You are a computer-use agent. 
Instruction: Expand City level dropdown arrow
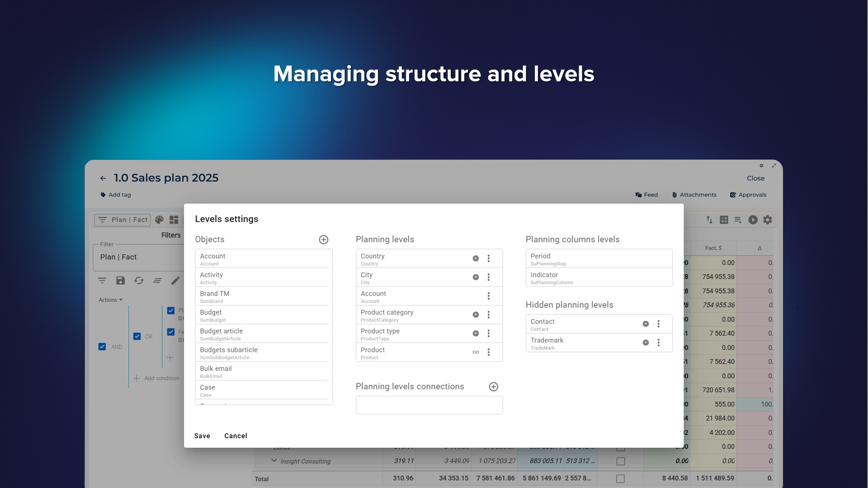pyautogui.click(x=476, y=277)
